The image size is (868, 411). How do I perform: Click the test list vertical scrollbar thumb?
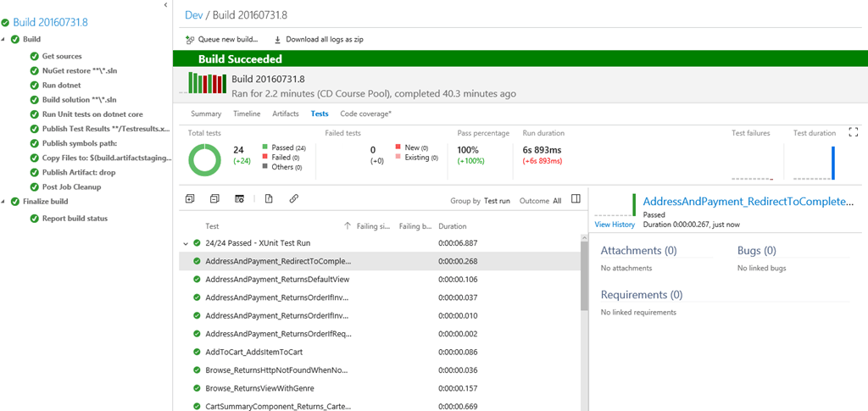[x=585, y=276]
